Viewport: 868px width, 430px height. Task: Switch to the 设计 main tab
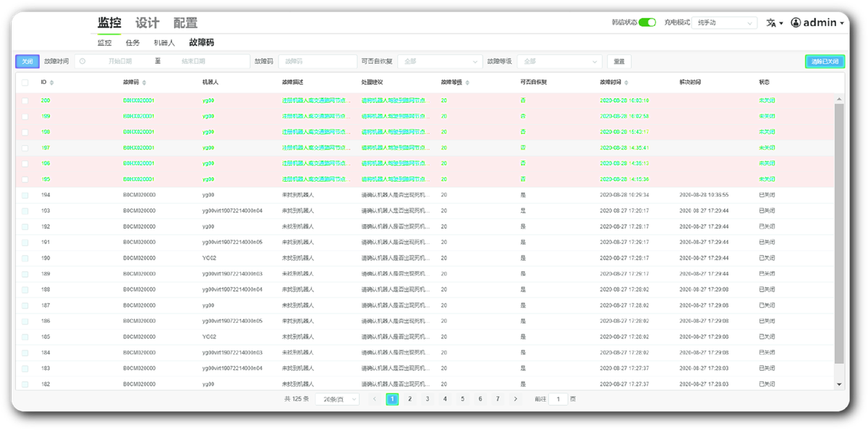148,23
